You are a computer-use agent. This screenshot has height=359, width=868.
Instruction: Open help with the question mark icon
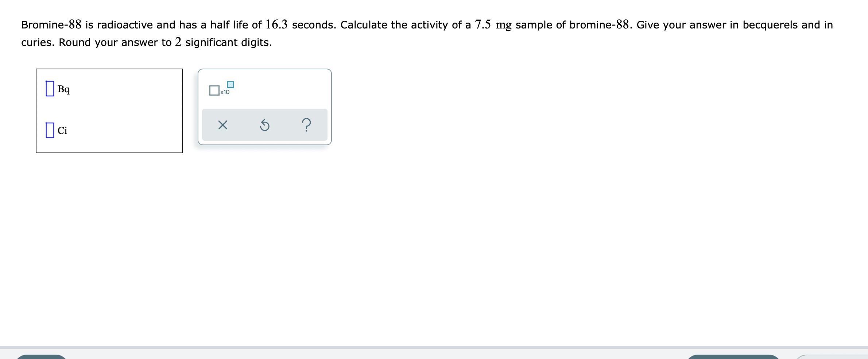pyautogui.click(x=307, y=125)
